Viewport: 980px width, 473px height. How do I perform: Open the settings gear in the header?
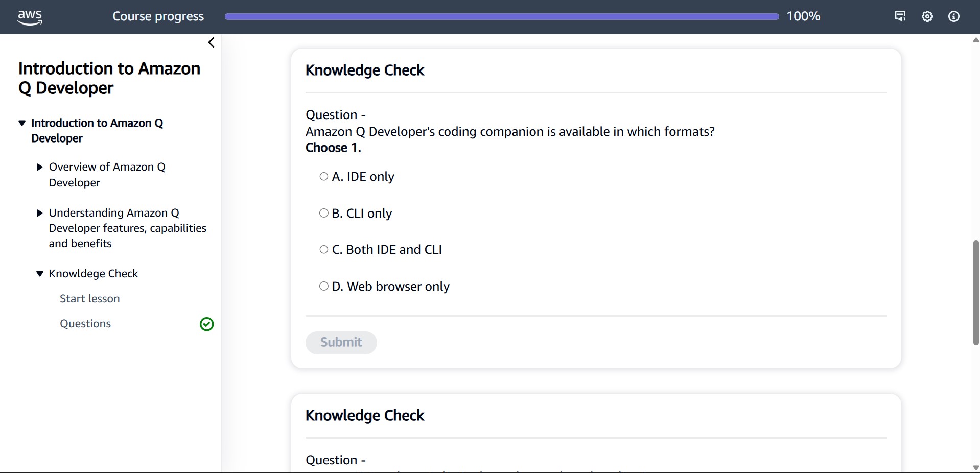(x=927, y=16)
